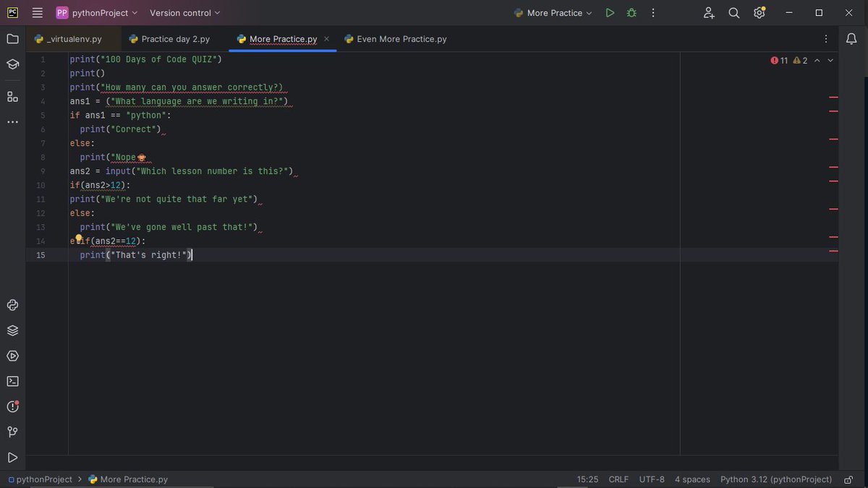Open the Python Console tool window

point(12,305)
